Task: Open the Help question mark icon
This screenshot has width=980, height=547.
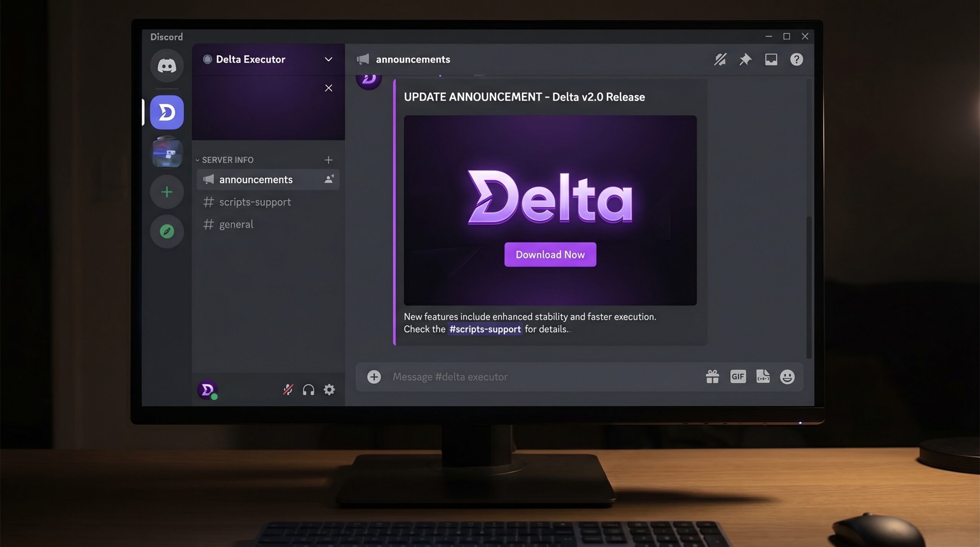Action: pos(797,59)
